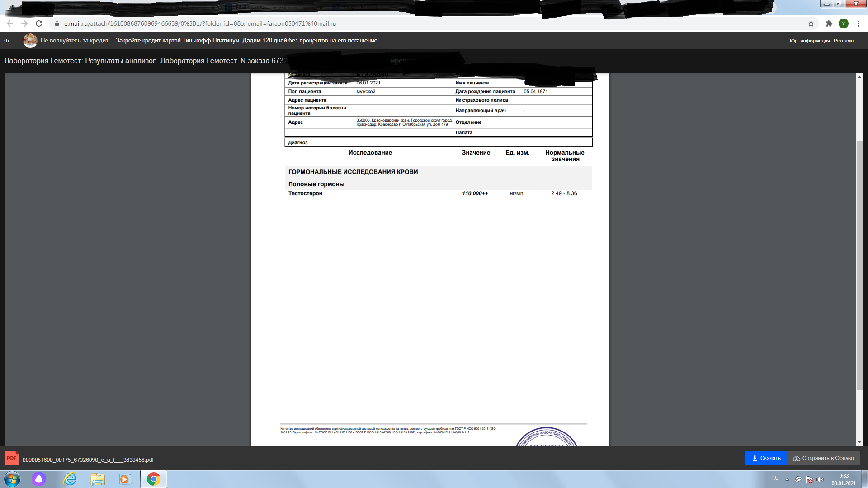Viewport: 868px width, 488px height.
Task: Click the red PDF file icon
Action: coord(12,458)
